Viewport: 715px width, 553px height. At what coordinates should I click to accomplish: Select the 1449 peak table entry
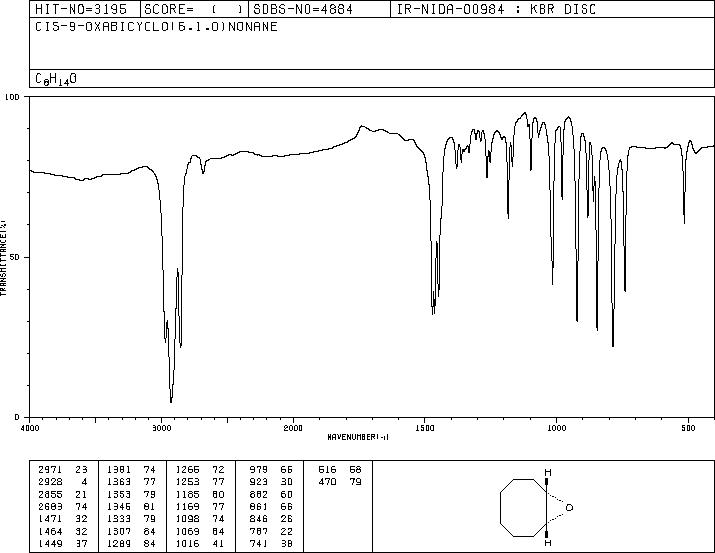click(63, 544)
